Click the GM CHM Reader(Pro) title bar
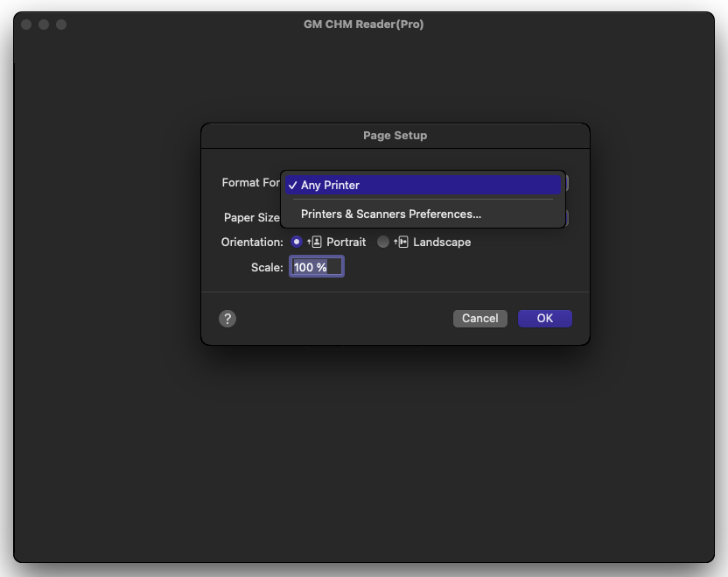The height and width of the screenshot is (577, 728). 363,25
